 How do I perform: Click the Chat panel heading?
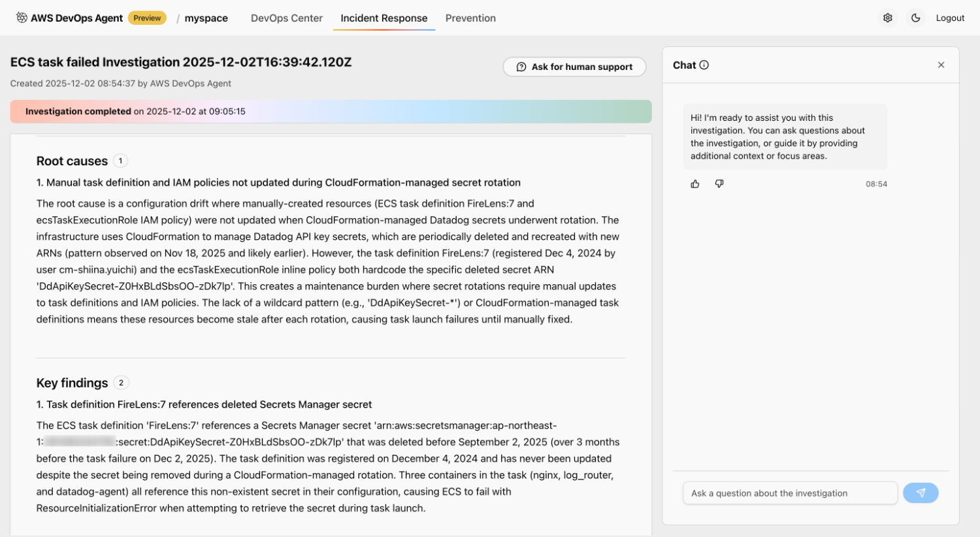[x=684, y=65]
